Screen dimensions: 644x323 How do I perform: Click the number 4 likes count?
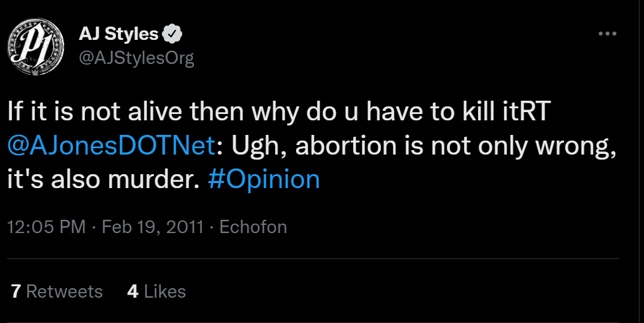point(132,291)
